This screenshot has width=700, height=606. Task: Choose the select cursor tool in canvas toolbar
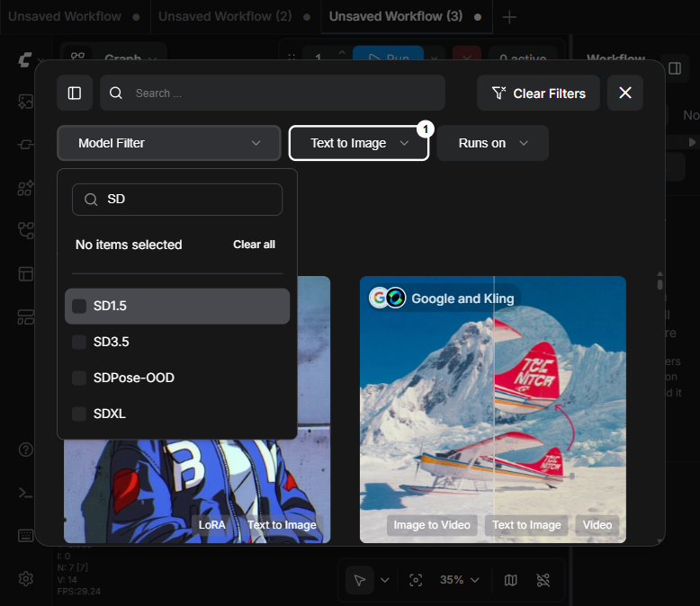pos(360,580)
